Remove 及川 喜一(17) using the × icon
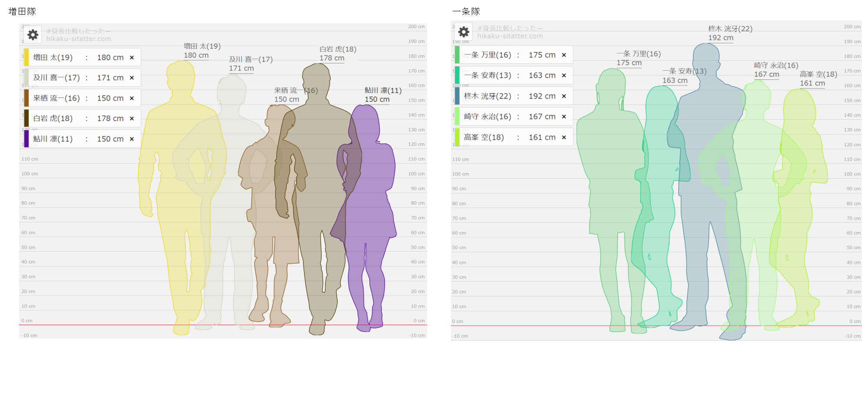868x411 pixels. click(x=132, y=78)
